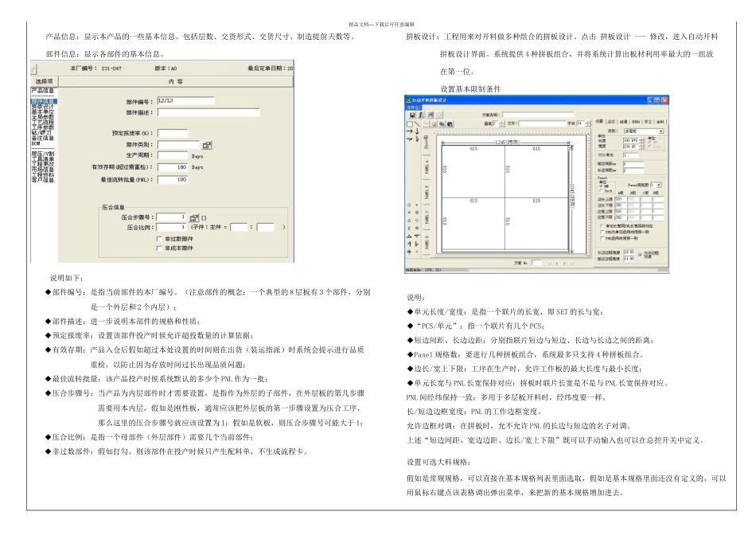
Task: Open the 文件(F) menu
Action: [413, 107]
